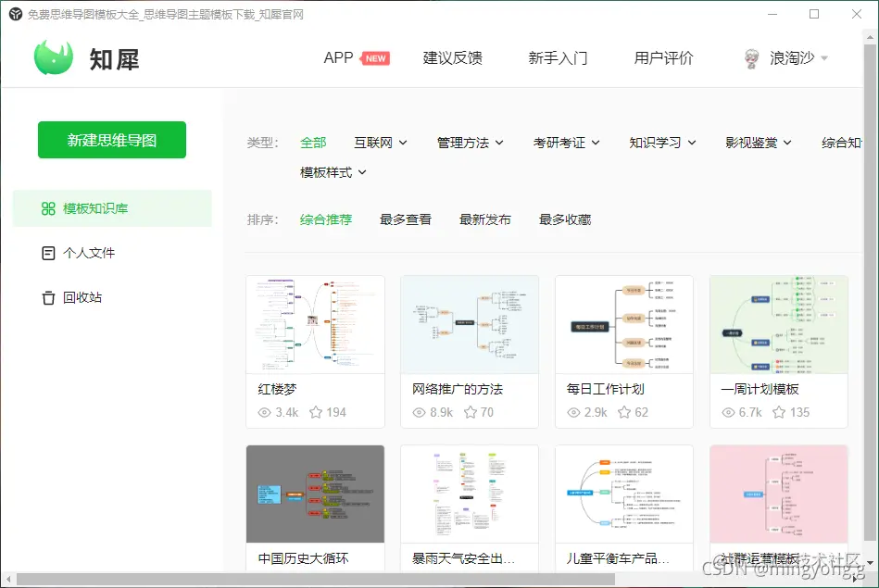Viewport: 879px width, 588px height.
Task: Sort templates by 最多收藏
Action: pyautogui.click(x=563, y=219)
